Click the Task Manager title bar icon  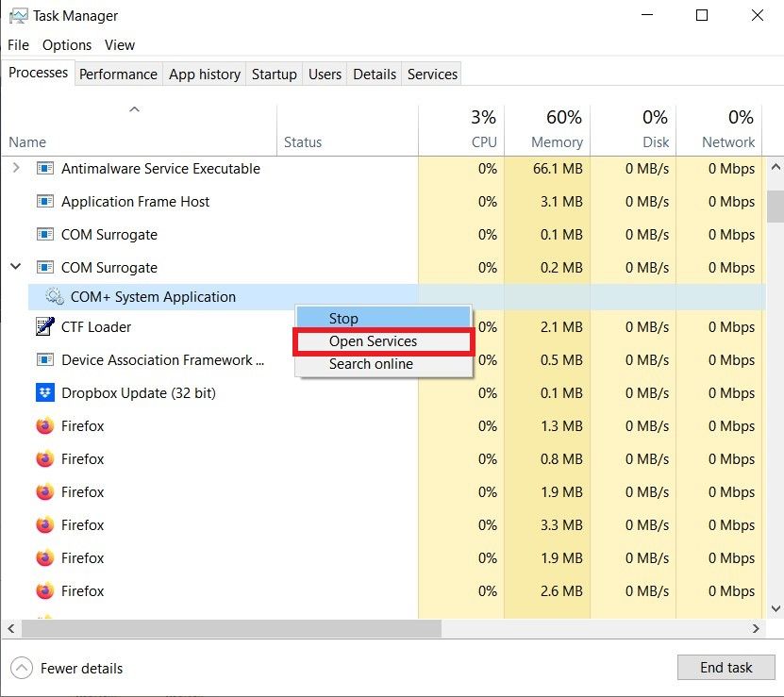[x=18, y=16]
